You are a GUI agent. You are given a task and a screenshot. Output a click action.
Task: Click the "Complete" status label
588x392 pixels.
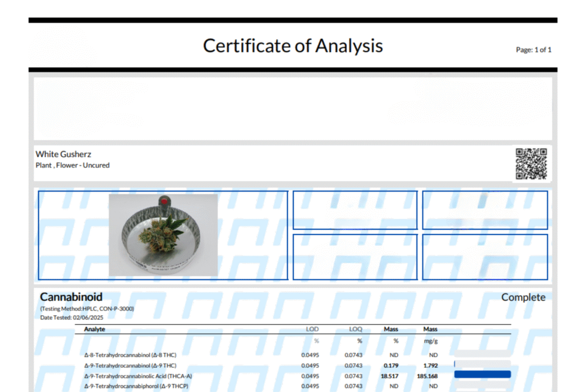(x=523, y=297)
